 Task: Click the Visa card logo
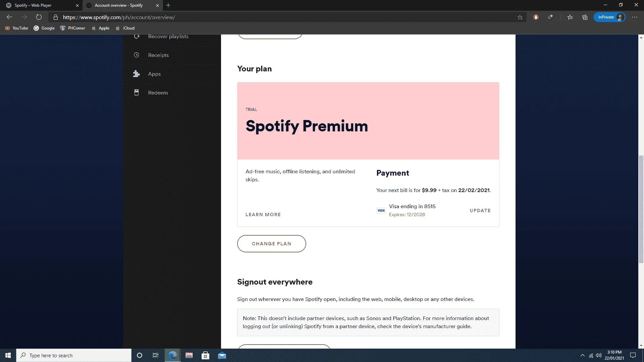click(x=381, y=210)
